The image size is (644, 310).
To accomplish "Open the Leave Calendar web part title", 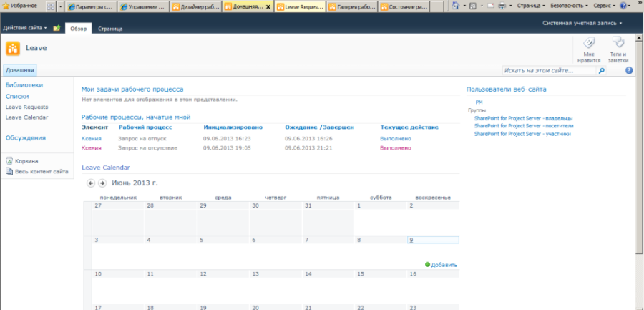I will (106, 168).
